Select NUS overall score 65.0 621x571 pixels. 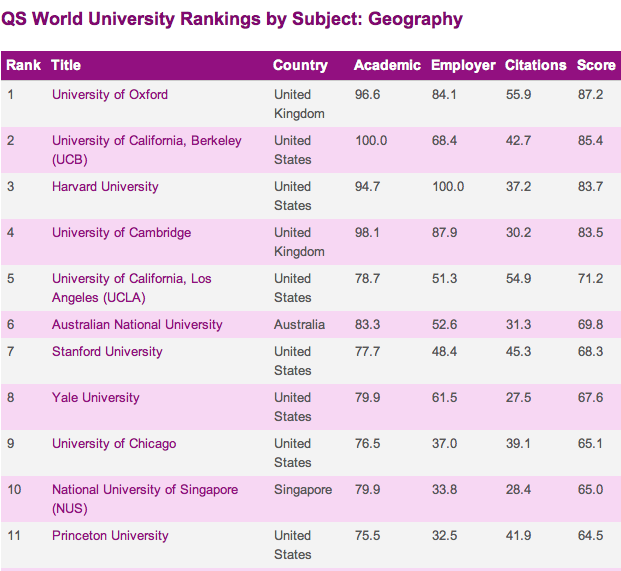pyautogui.click(x=590, y=489)
